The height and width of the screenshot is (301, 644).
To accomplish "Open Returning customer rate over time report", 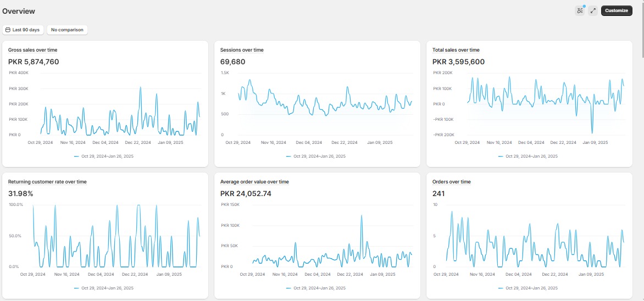I will pyautogui.click(x=47, y=182).
